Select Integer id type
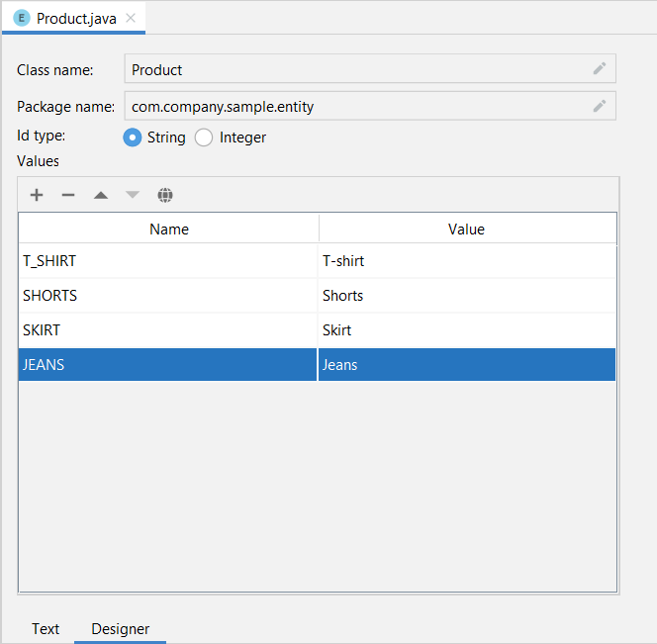The image size is (657, 644). point(204,138)
